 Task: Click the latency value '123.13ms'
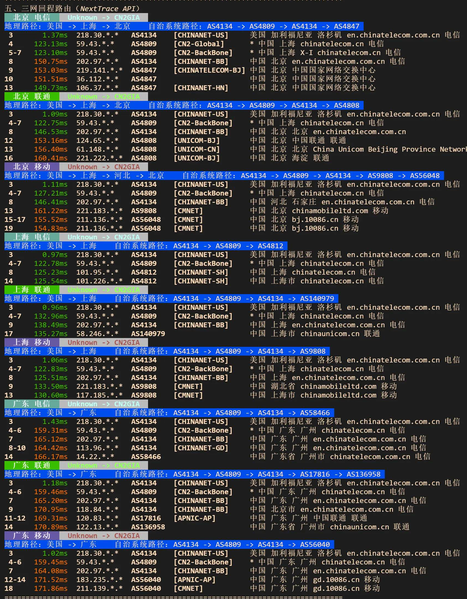pos(50,44)
